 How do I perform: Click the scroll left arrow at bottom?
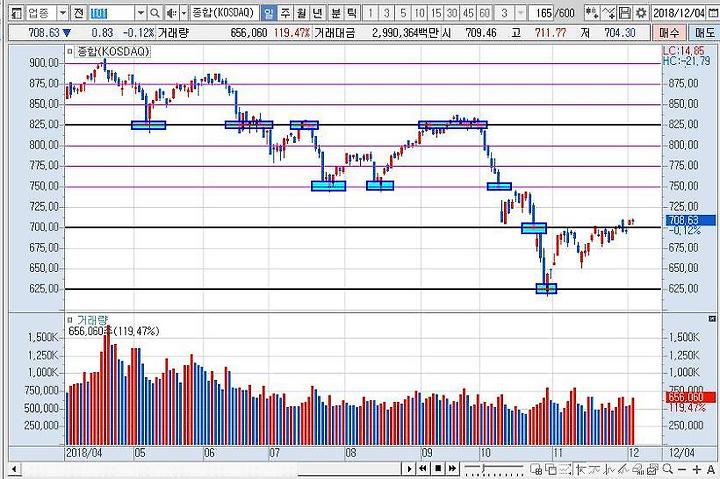[14, 469]
